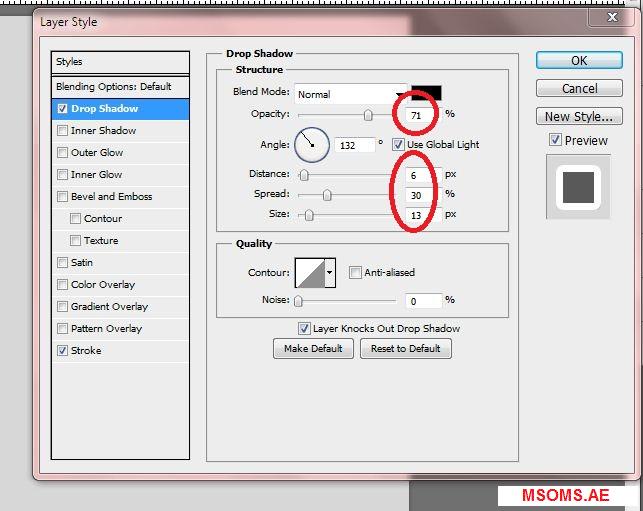Click the style preview thumbnail

[577, 186]
